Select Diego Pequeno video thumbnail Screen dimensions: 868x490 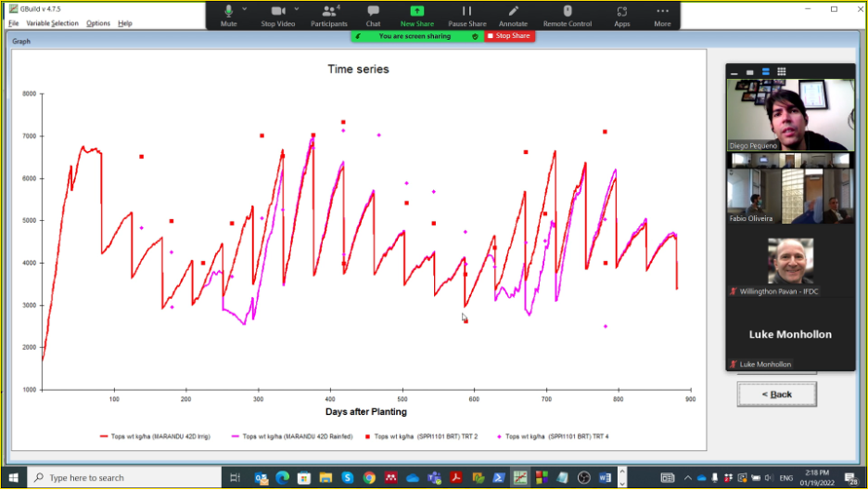(790, 114)
